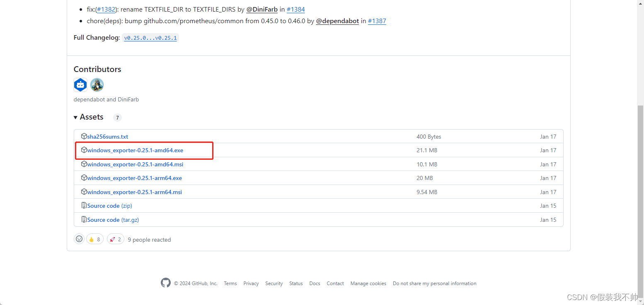Download windows_exporter-0.25.1-arm64.exe

pos(135,178)
